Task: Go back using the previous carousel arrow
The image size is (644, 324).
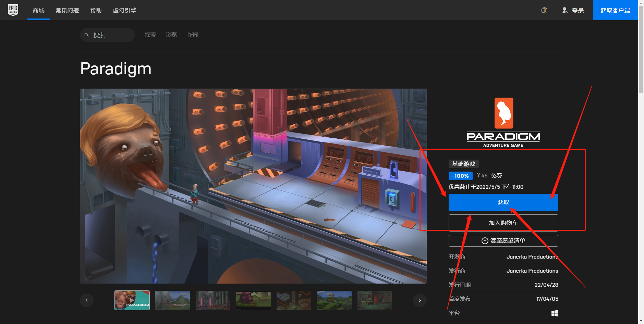Action: point(87,300)
